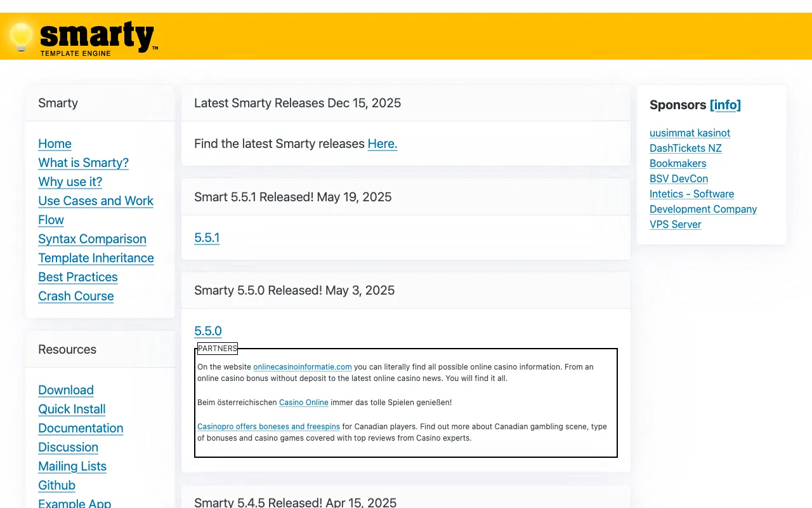Click the Casino Online partner link
The width and height of the screenshot is (812, 508).
click(x=304, y=403)
